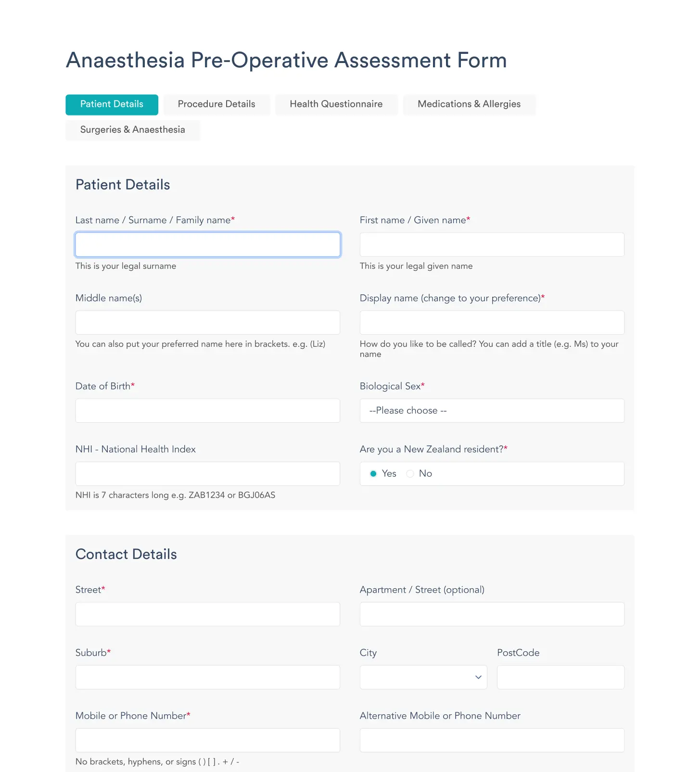Focus the PostCode text box
This screenshot has height=772, width=700.
(560, 677)
